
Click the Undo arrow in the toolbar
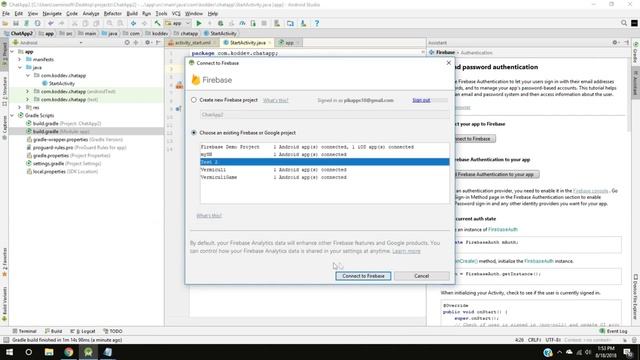[51, 23]
